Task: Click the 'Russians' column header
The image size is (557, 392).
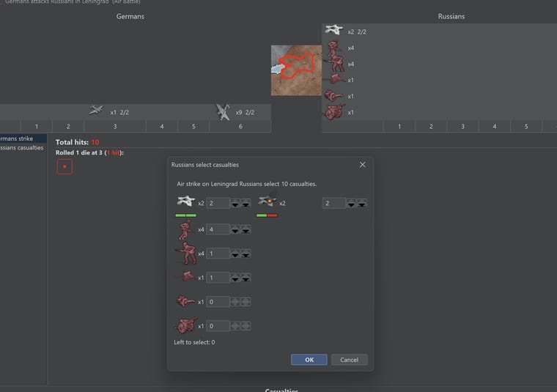Action: [451, 16]
